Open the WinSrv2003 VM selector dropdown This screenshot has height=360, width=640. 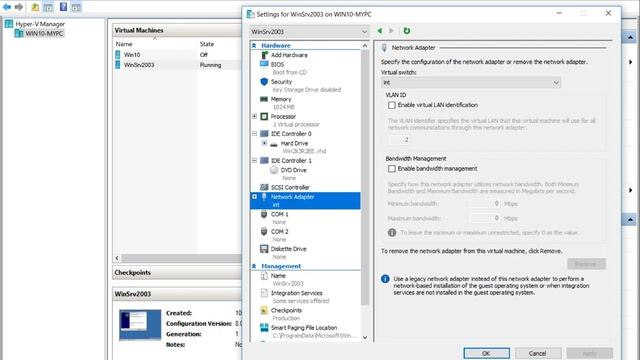(309, 31)
